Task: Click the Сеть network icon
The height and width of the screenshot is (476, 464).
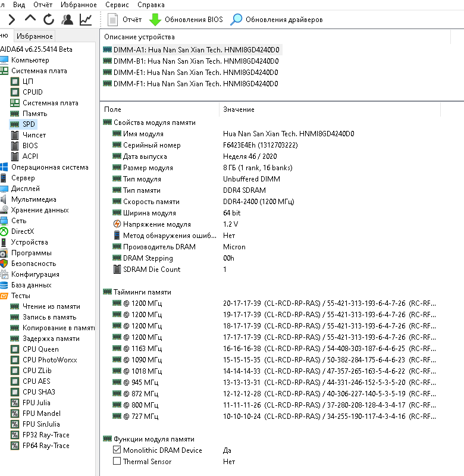Action: (x=4, y=221)
